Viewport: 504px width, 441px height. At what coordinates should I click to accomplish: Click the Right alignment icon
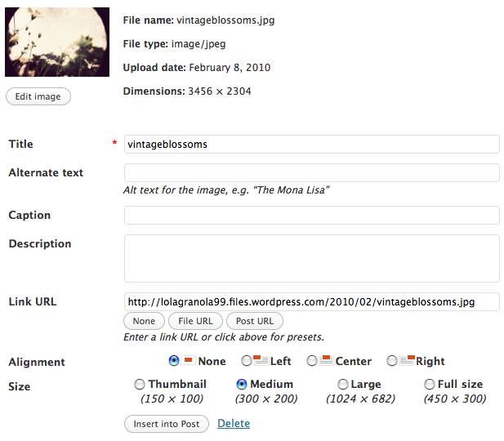[x=407, y=360]
